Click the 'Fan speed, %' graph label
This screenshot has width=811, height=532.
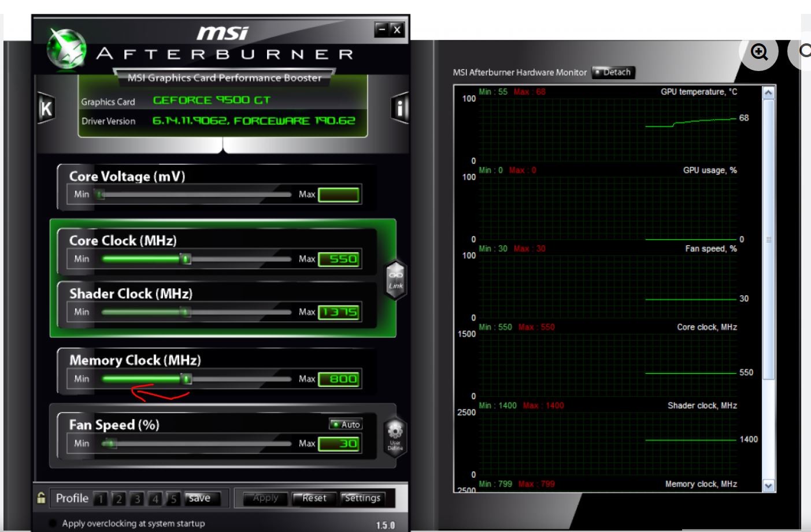click(x=711, y=249)
